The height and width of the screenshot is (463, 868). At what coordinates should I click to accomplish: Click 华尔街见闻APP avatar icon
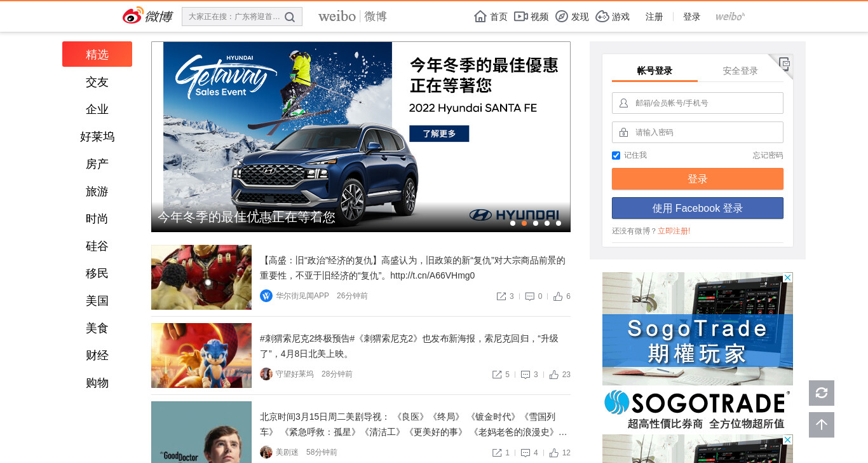(266, 296)
